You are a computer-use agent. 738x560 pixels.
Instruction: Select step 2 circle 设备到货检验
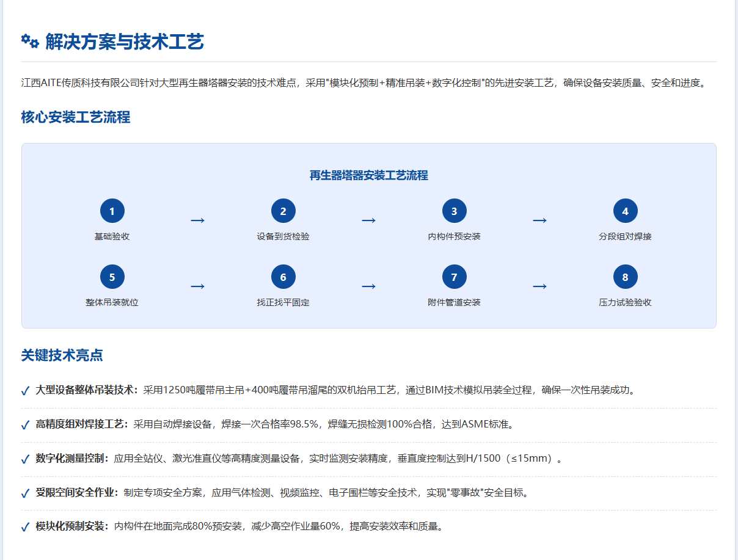tap(283, 211)
